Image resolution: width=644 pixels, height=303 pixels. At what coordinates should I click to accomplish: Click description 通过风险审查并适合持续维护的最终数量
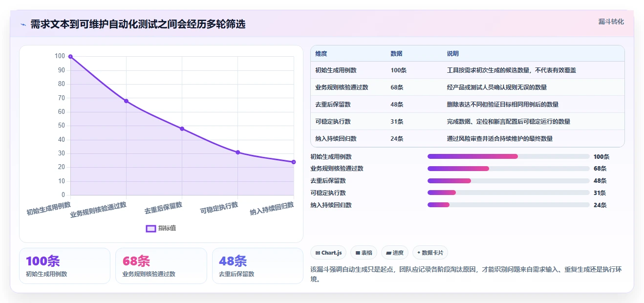(x=499, y=139)
